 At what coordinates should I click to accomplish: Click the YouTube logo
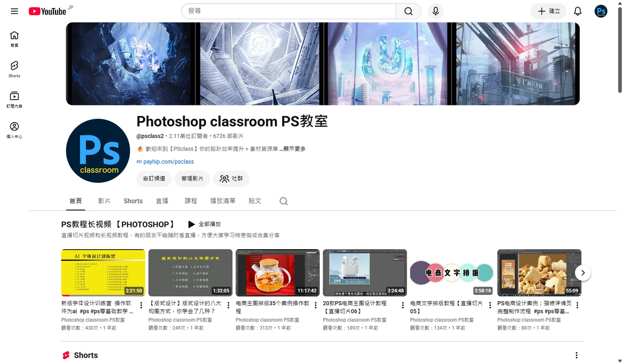click(x=48, y=11)
